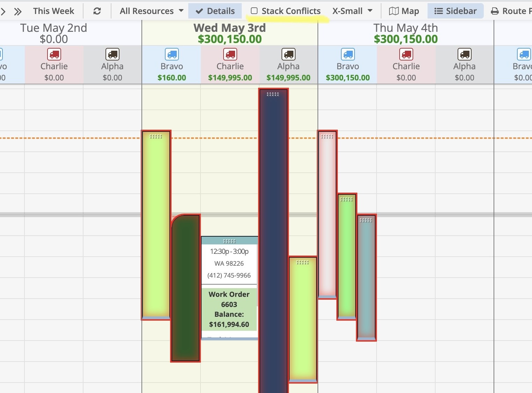The image size is (532, 393).
Task: Click the double-chevron forward navigation icon
Action: pyautogui.click(x=18, y=12)
